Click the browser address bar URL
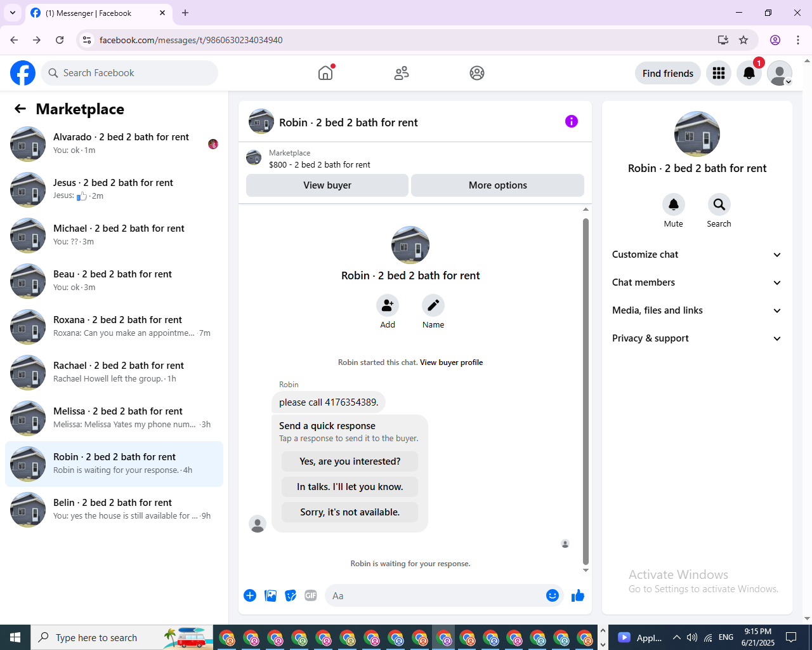 [191, 40]
